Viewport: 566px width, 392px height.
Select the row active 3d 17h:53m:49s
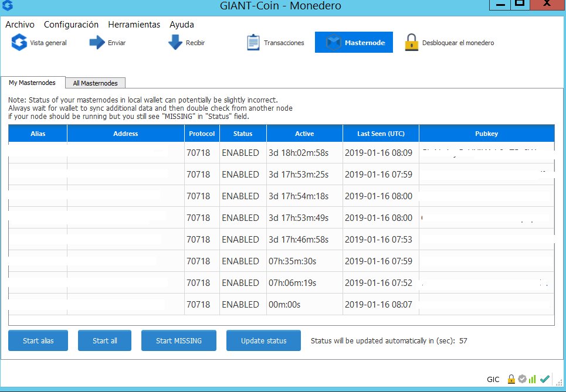tap(281, 217)
